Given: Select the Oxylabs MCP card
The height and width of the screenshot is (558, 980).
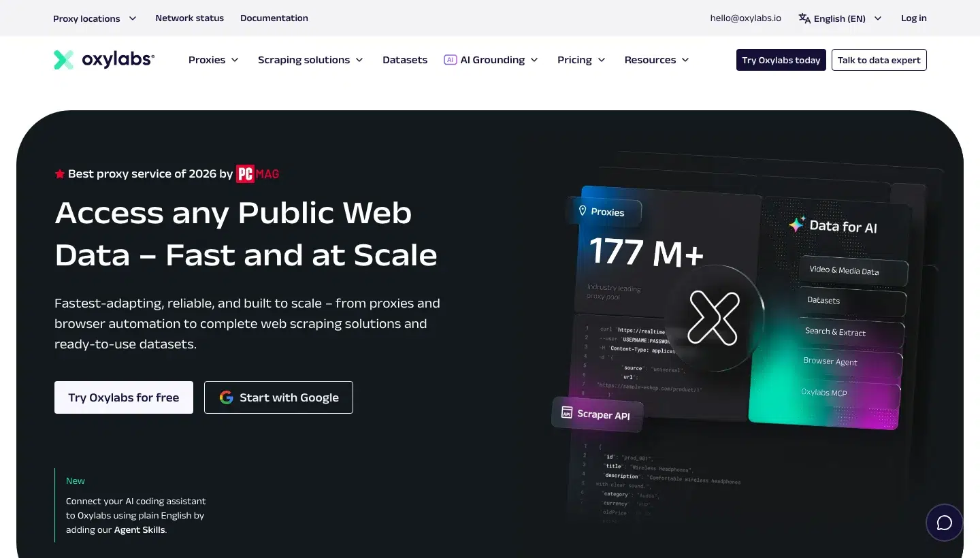Looking at the screenshot, I should (847, 393).
